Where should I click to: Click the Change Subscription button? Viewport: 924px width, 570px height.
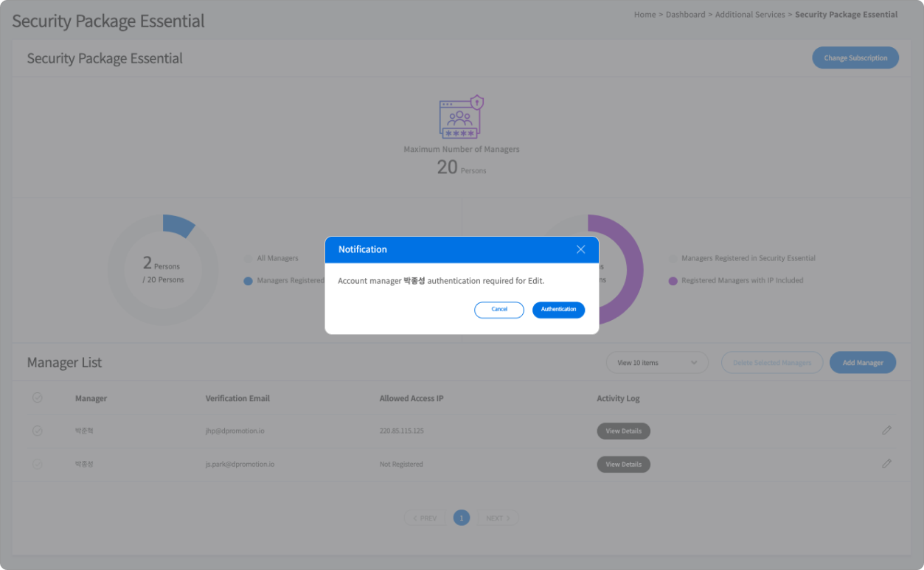pyautogui.click(x=855, y=58)
